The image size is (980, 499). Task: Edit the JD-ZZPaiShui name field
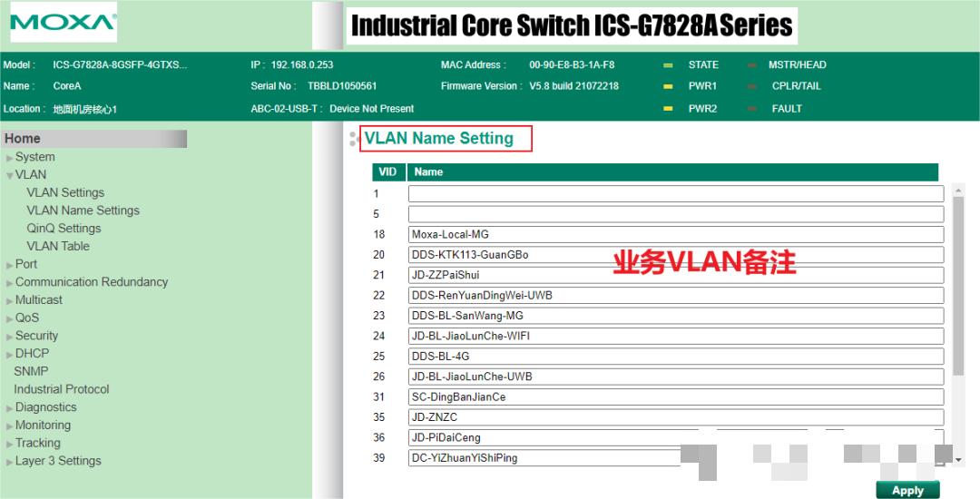pos(676,275)
